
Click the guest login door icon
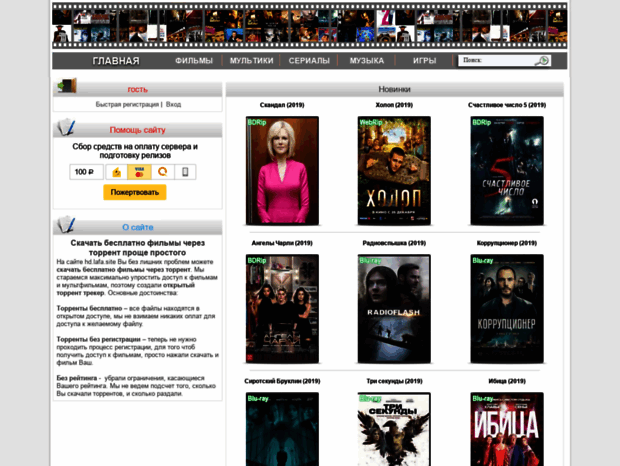click(x=66, y=86)
